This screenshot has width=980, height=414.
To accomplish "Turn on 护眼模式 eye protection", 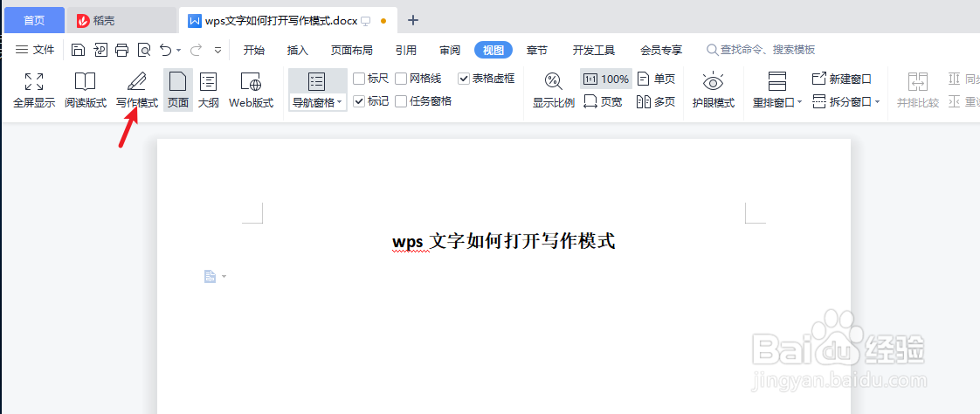I will (713, 91).
